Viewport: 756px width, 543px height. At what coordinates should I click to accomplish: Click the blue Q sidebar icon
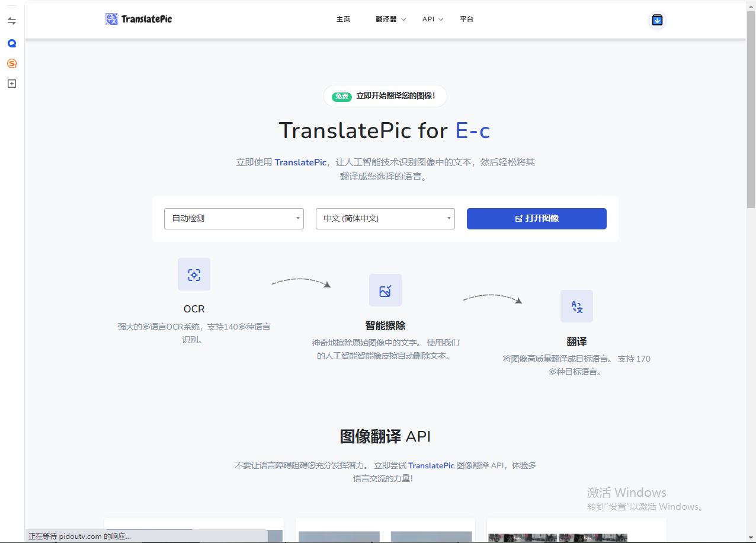(x=12, y=43)
